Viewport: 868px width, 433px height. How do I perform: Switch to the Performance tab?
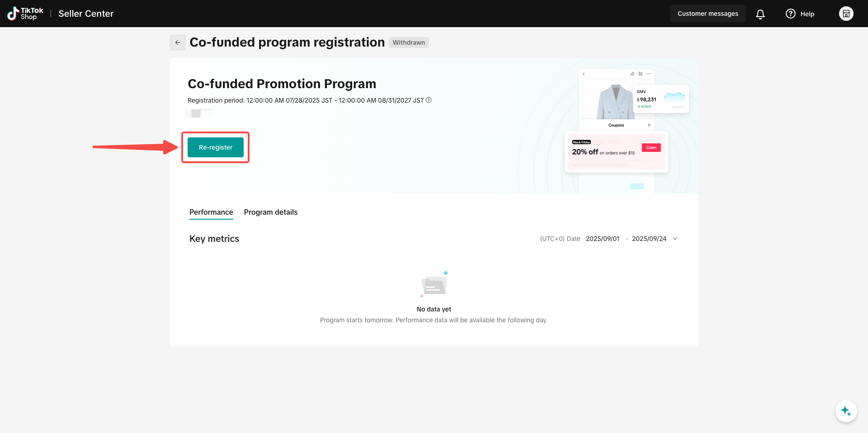[211, 212]
